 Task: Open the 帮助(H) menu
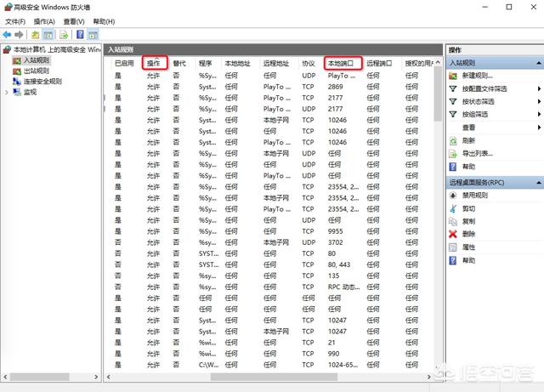[x=104, y=21]
